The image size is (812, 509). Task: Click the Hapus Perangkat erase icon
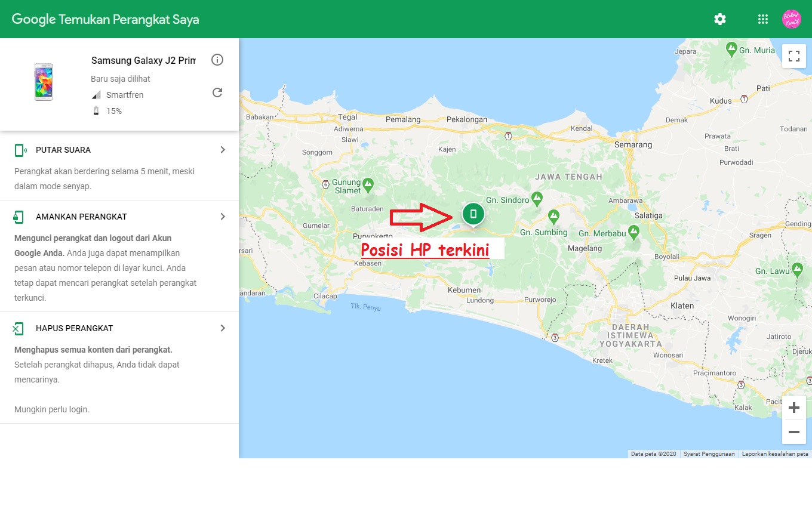click(x=19, y=328)
